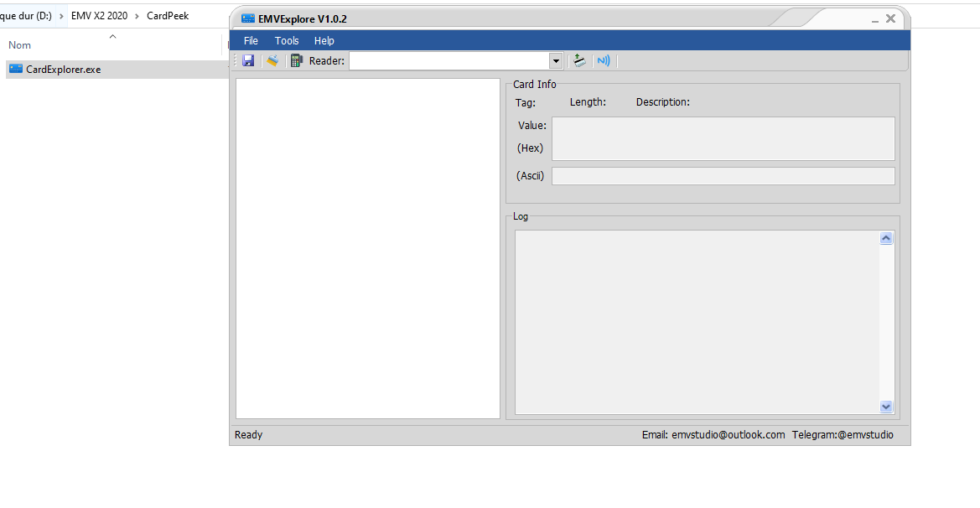Expand the chevron after the D: drive breadcrumb
The height and width of the screenshot is (508, 980).
point(61,16)
